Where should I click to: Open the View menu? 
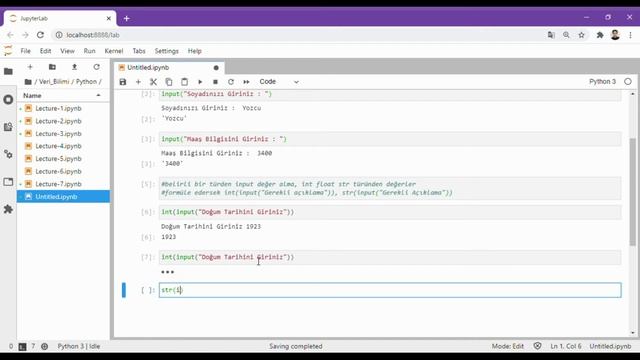coord(67,51)
